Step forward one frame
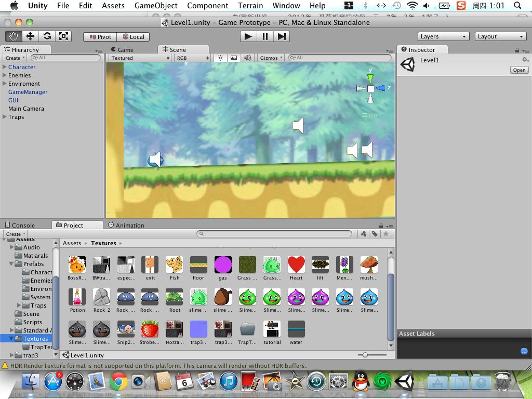 click(282, 36)
